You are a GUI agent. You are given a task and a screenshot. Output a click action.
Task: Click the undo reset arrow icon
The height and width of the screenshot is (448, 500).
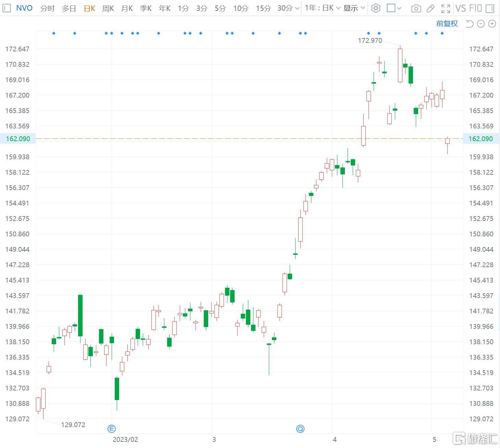pos(470,24)
